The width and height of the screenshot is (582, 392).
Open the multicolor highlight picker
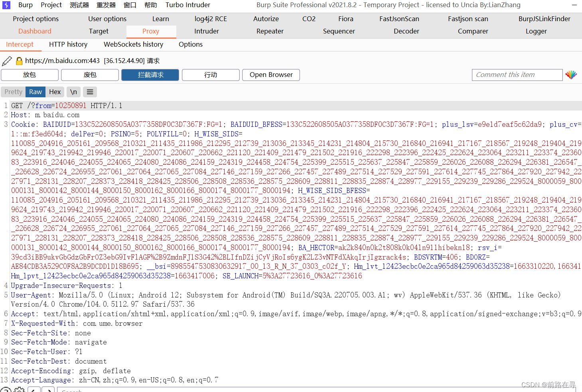(571, 75)
